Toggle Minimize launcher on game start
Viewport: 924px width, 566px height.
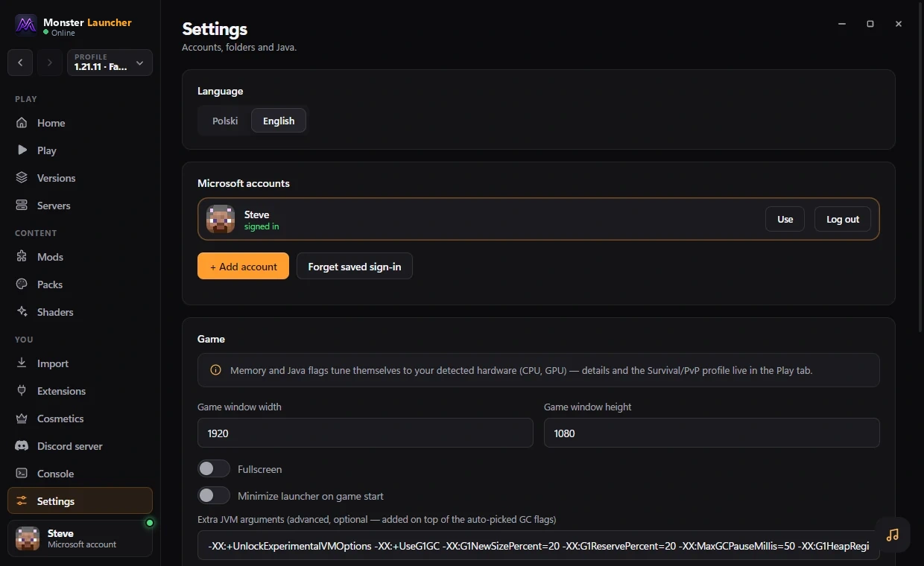click(214, 496)
